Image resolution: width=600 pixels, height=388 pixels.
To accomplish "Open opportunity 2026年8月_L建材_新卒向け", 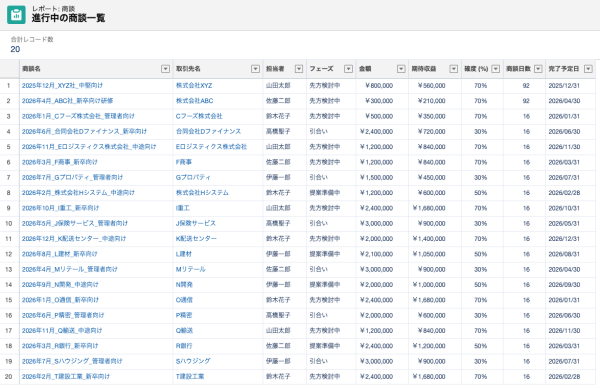I will pyautogui.click(x=60, y=254).
